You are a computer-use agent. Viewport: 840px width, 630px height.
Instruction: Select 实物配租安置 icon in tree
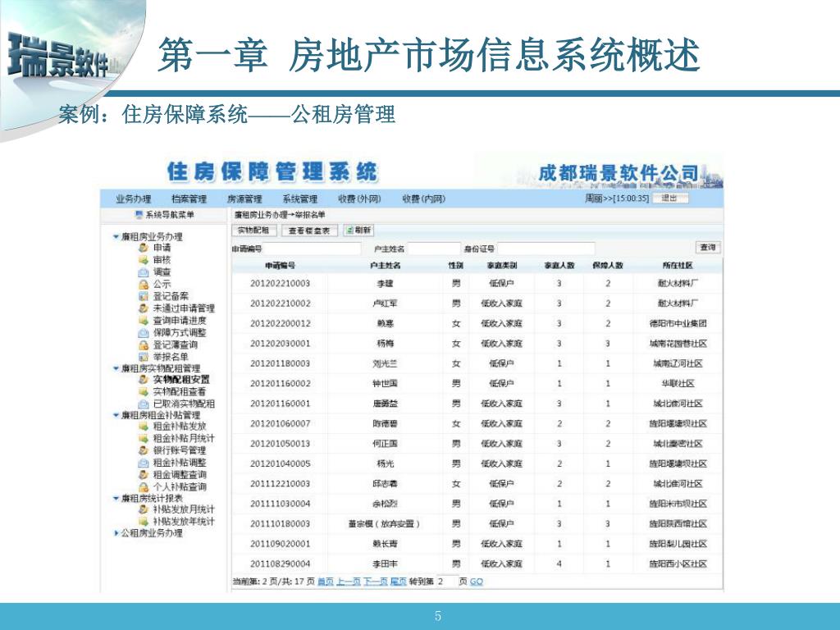(x=143, y=379)
